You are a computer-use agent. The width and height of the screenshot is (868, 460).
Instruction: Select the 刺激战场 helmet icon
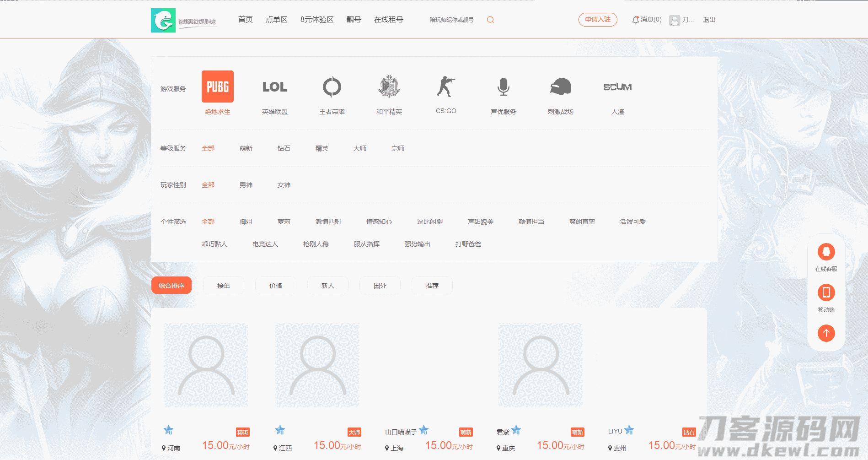pos(561,87)
